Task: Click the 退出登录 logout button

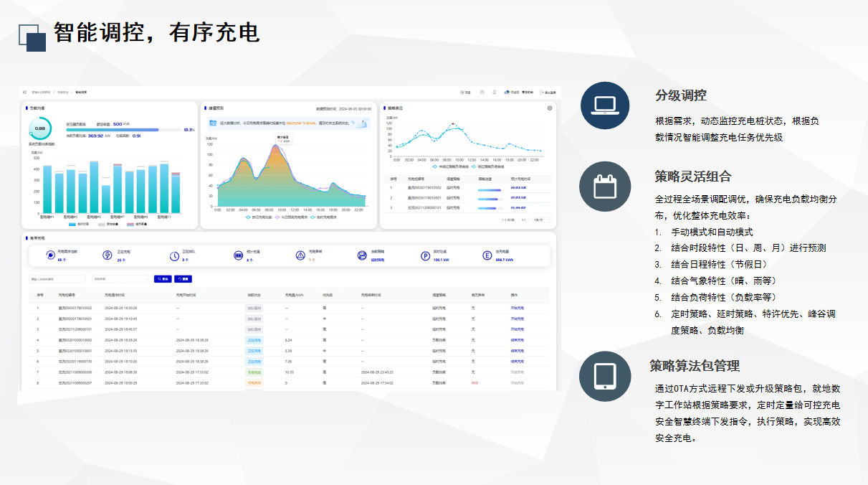Action: click(x=549, y=93)
